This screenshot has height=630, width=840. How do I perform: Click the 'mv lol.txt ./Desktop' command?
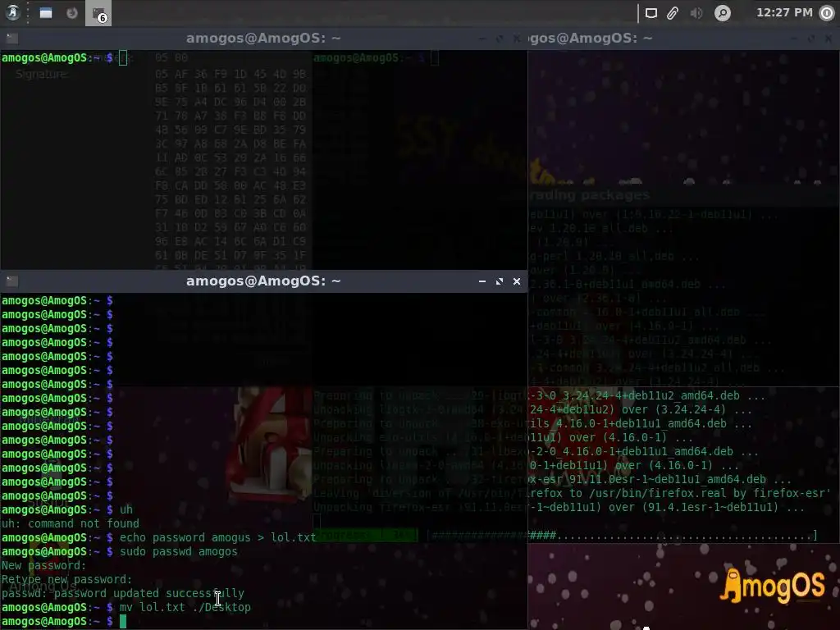[x=185, y=607]
